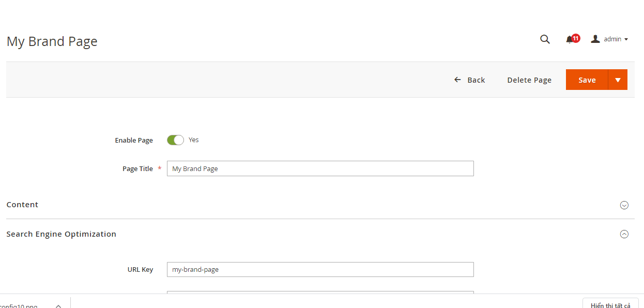The height and width of the screenshot is (308, 644).
Task: Open the config10.png downloaded file
Action: point(20,305)
